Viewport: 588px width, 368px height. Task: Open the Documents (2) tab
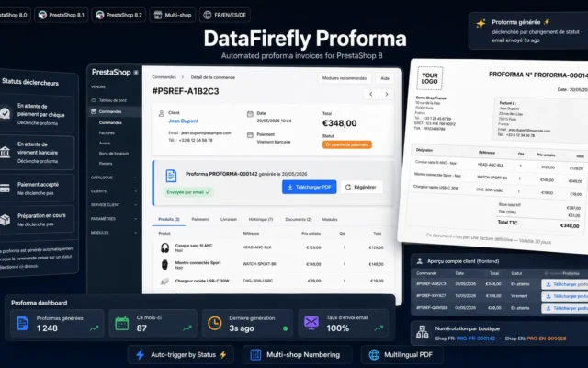point(298,219)
